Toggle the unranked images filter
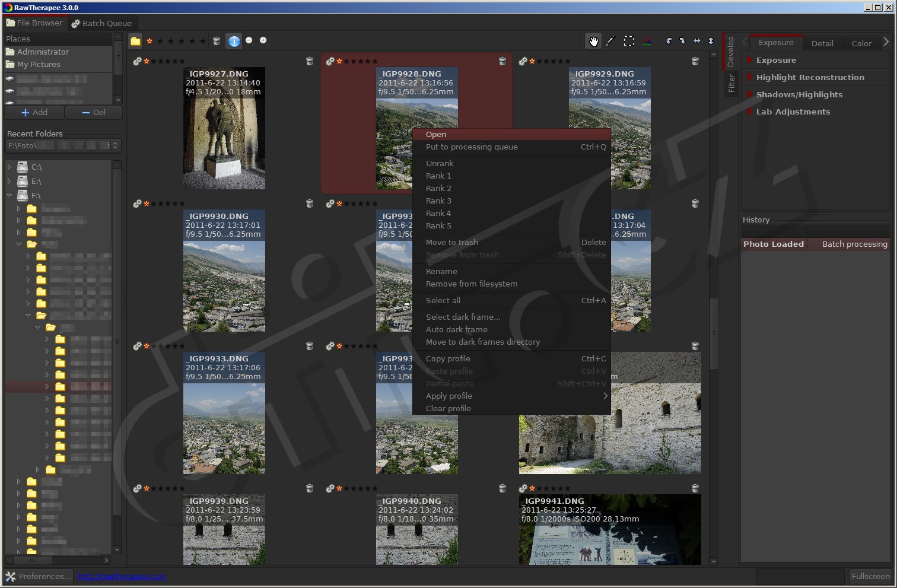Viewport: 897px width, 588px height. point(149,41)
